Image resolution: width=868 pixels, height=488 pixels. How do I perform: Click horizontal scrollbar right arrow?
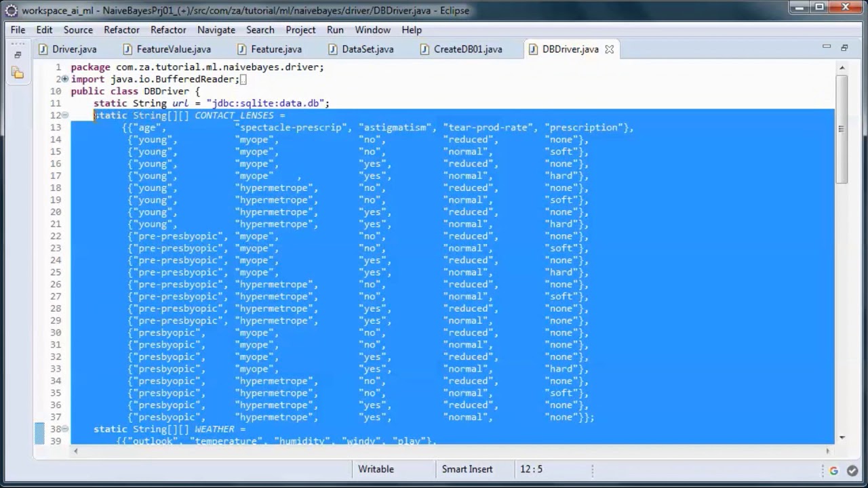coord(828,450)
